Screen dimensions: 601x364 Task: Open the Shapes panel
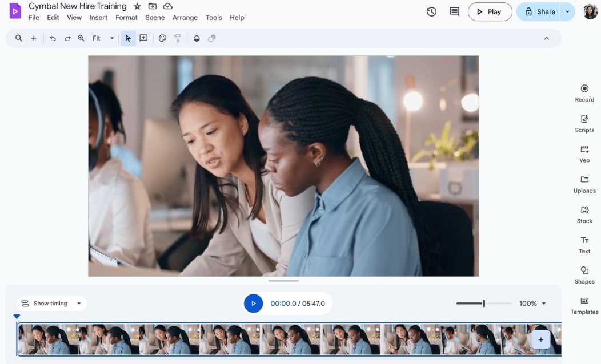pos(584,274)
